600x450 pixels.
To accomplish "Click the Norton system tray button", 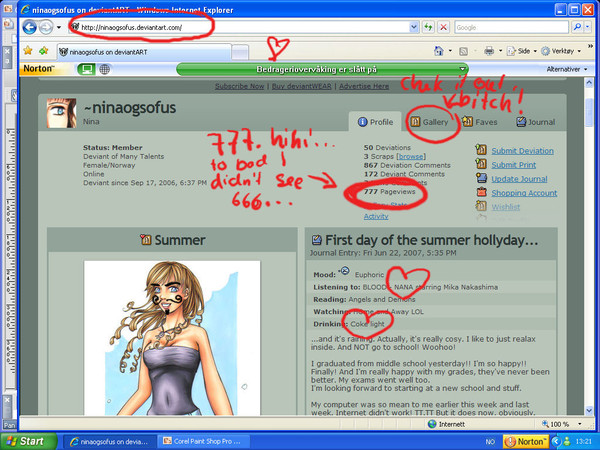I will (526, 442).
